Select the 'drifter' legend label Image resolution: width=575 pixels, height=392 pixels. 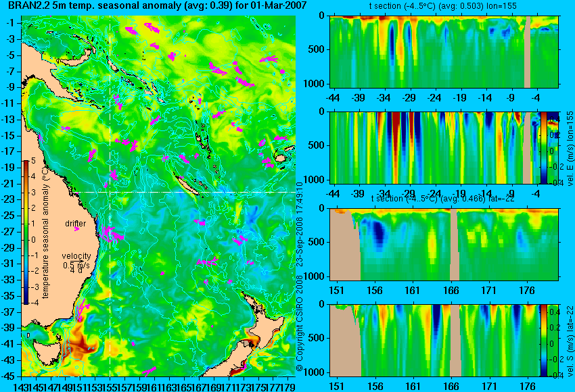coord(76,224)
